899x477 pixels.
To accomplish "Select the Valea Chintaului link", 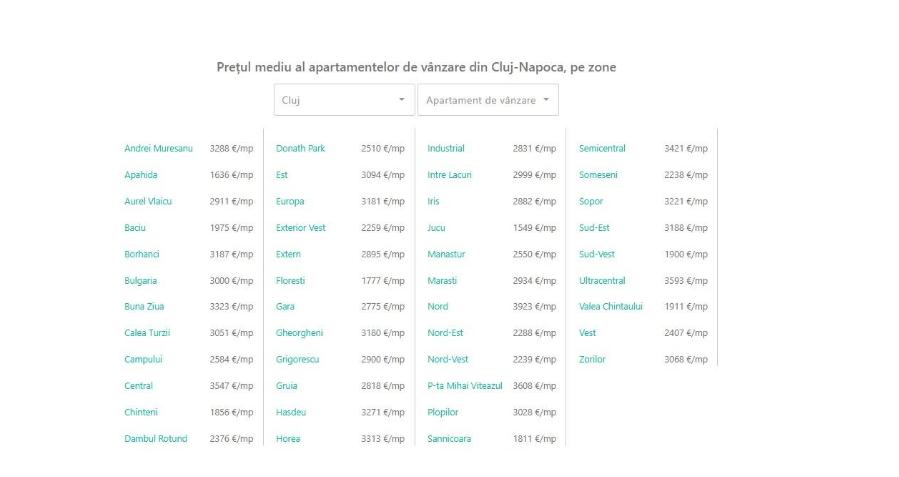I will [x=610, y=307].
